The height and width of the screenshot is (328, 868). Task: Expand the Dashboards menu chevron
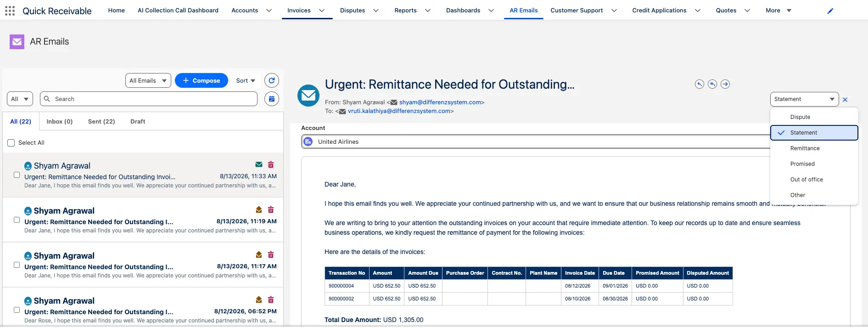(491, 11)
